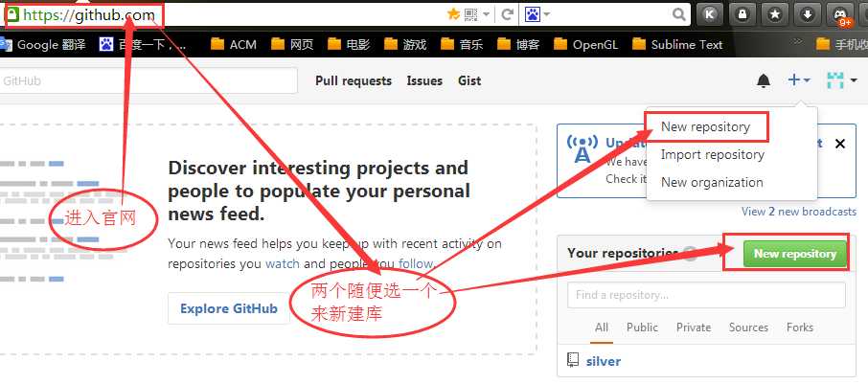Click the lock extension toolbar button
The height and width of the screenshot is (384, 868).
(x=742, y=15)
